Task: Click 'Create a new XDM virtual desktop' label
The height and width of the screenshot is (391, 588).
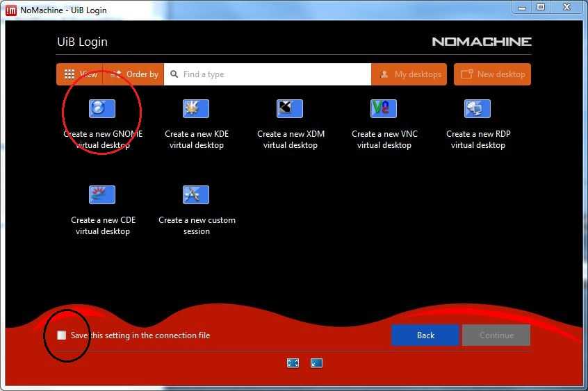Action: [291, 140]
